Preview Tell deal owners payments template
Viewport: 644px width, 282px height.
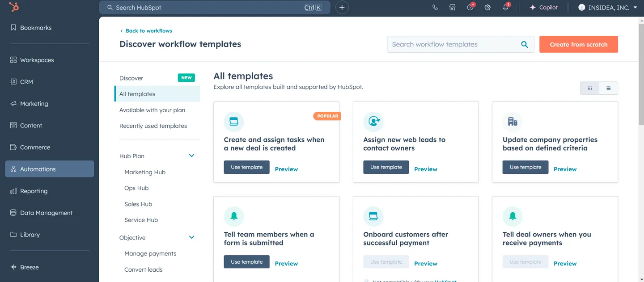pos(565,264)
